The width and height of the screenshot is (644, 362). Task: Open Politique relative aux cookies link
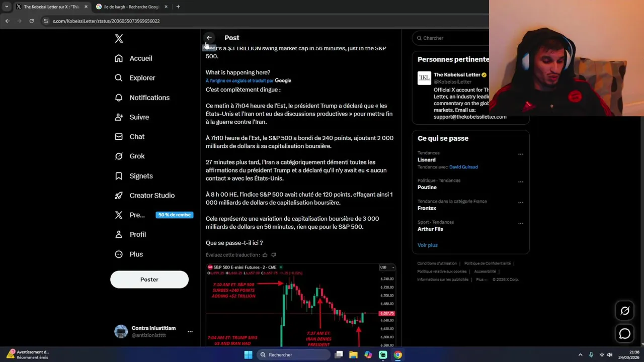coord(442,271)
